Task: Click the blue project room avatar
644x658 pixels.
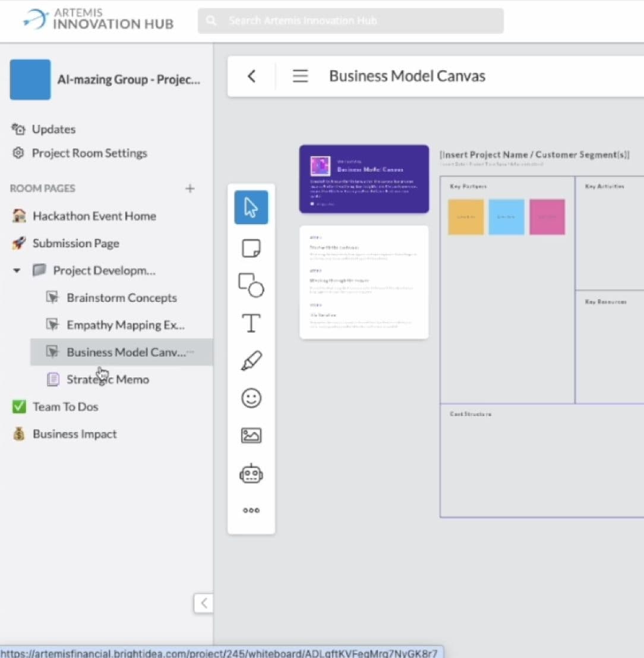Action: coord(30,79)
